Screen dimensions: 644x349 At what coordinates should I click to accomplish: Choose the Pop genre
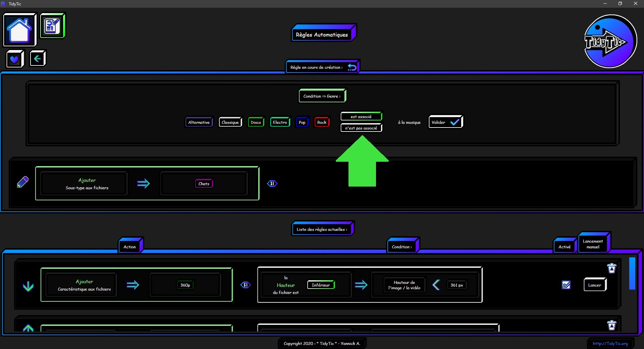(x=302, y=122)
